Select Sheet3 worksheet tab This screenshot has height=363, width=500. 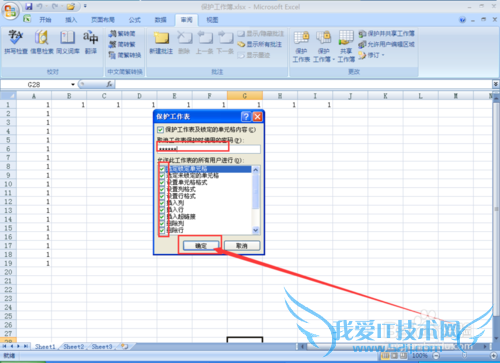tap(102, 347)
